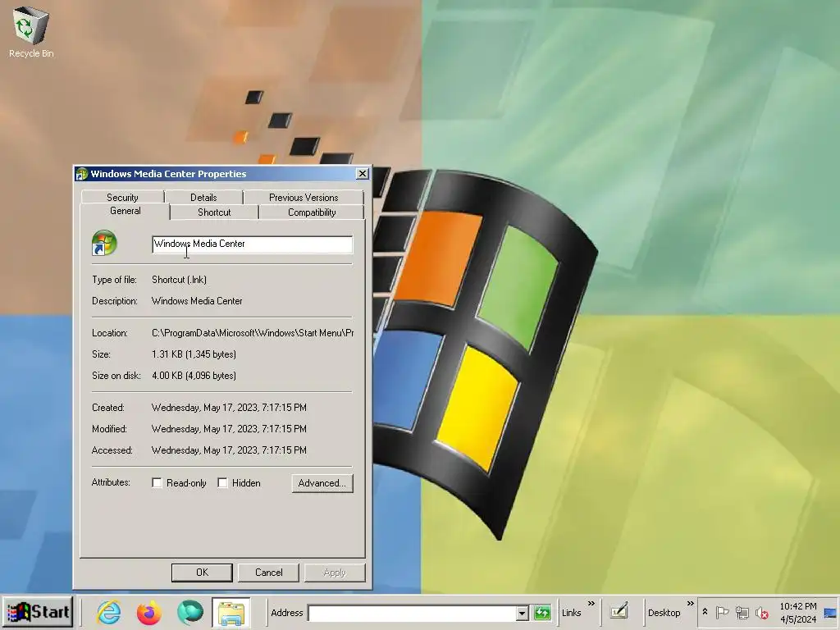Toggle the Read-only checkbox
This screenshot has height=630, width=840.
(x=157, y=482)
